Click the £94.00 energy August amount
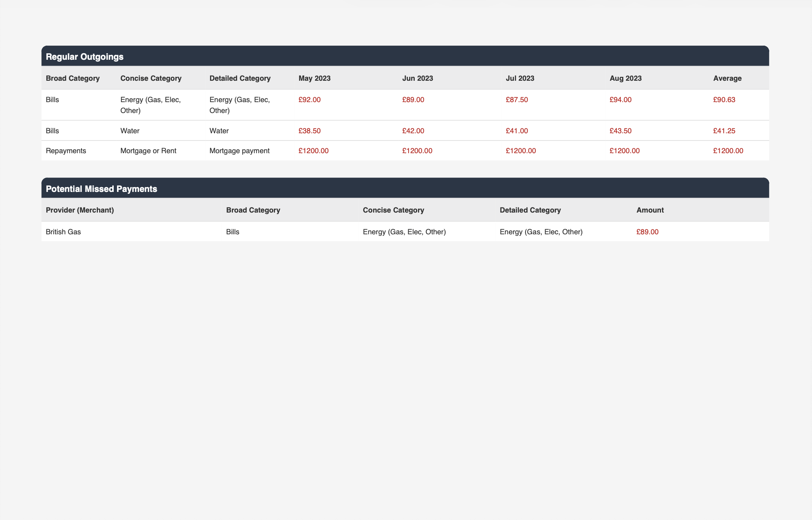This screenshot has height=520, width=812. [x=620, y=100]
